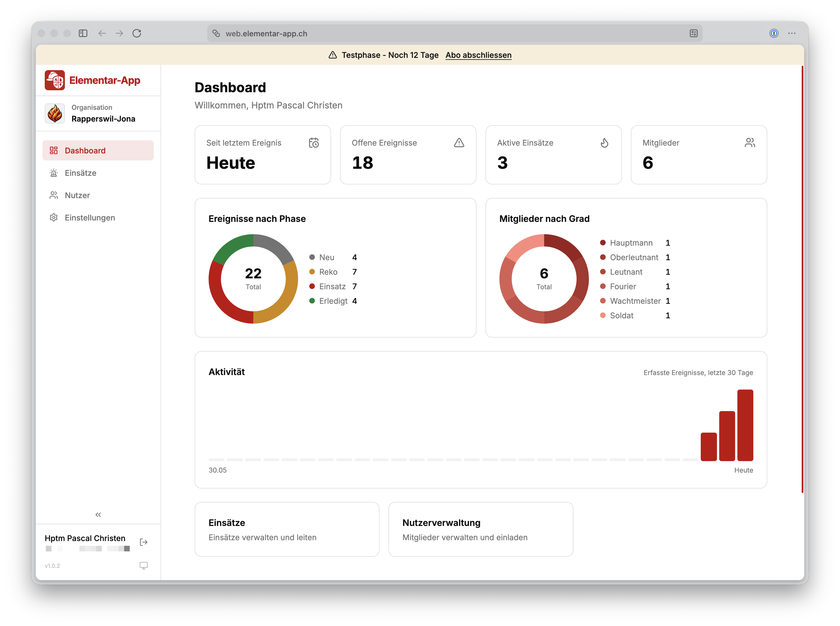The height and width of the screenshot is (626, 840).
Task: Reload the page with the browser refresh icon
Action: (137, 33)
